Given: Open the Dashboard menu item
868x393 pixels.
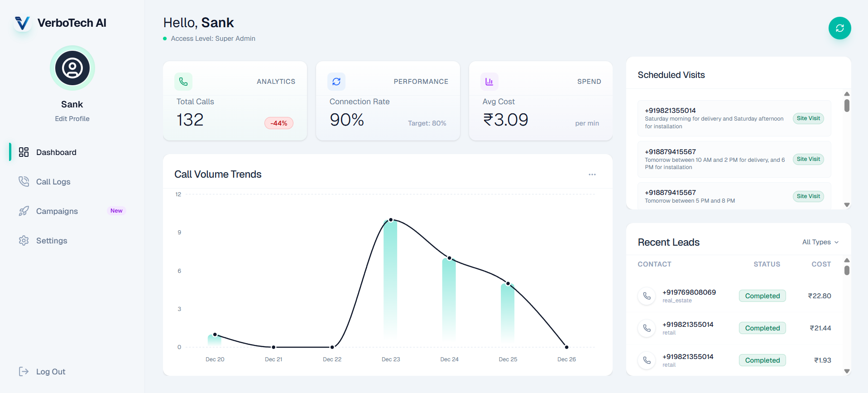Looking at the screenshot, I should pyautogui.click(x=56, y=152).
